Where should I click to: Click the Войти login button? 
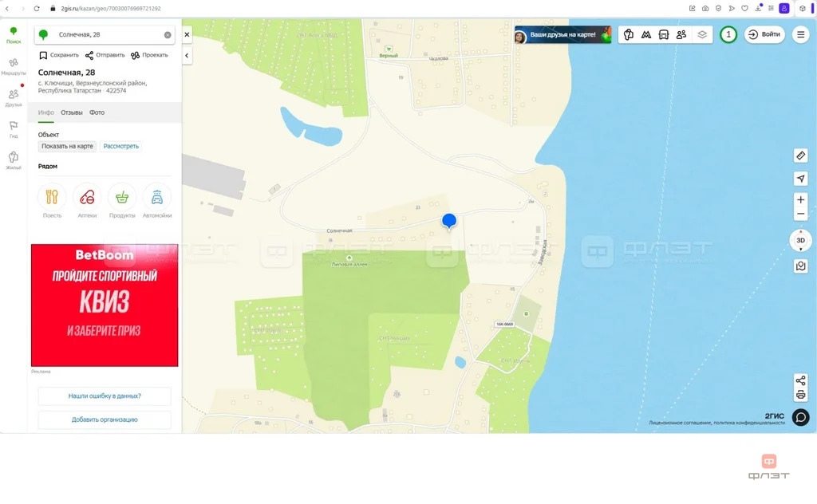coord(764,35)
